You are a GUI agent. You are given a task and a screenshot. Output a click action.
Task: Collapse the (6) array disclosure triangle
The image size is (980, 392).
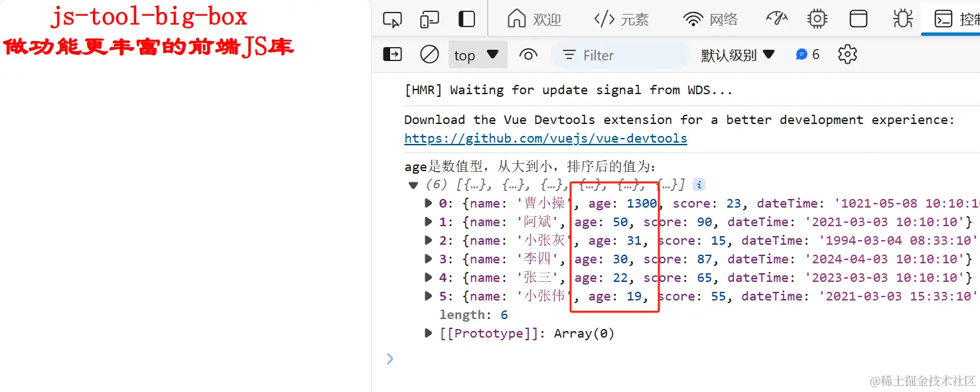[413, 185]
